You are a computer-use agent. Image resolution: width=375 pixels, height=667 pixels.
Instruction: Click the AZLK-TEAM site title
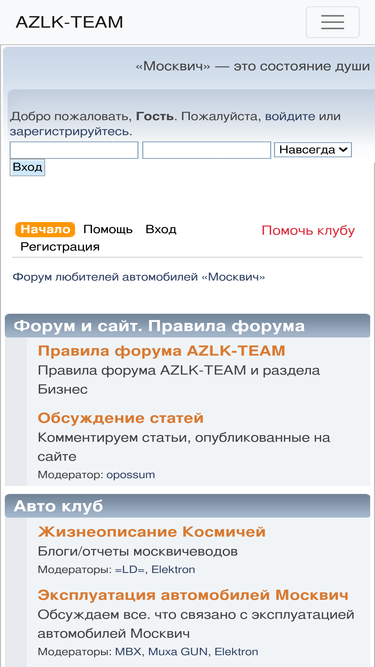point(69,22)
